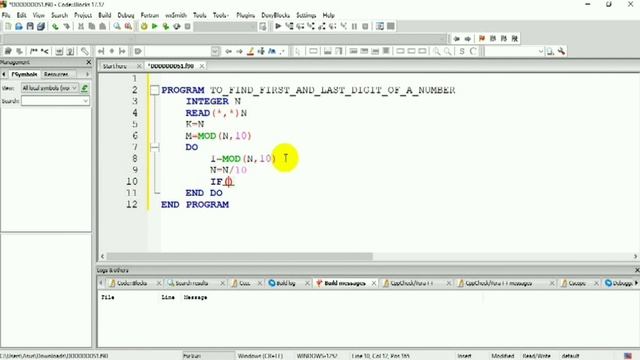Viewport: 640px width, 360px height.
Task: Click the Redo toolbar icon
Action: (66, 27)
